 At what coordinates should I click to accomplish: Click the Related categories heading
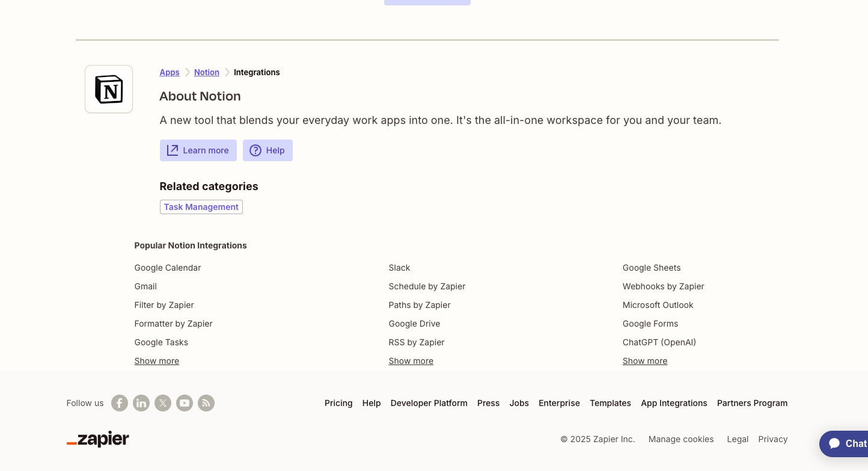click(x=209, y=186)
